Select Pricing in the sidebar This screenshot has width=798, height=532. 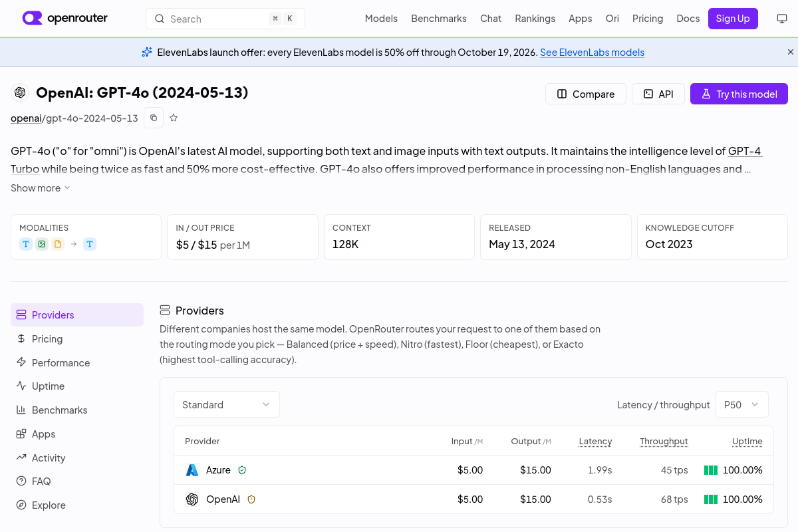click(x=77, y=339)
